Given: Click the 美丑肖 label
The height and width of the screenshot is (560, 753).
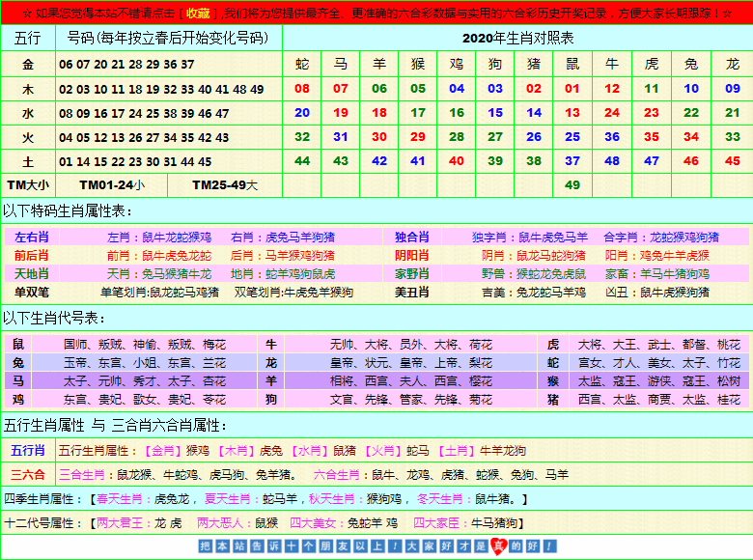Looking at the screenshot, I should tap(411, 292).
